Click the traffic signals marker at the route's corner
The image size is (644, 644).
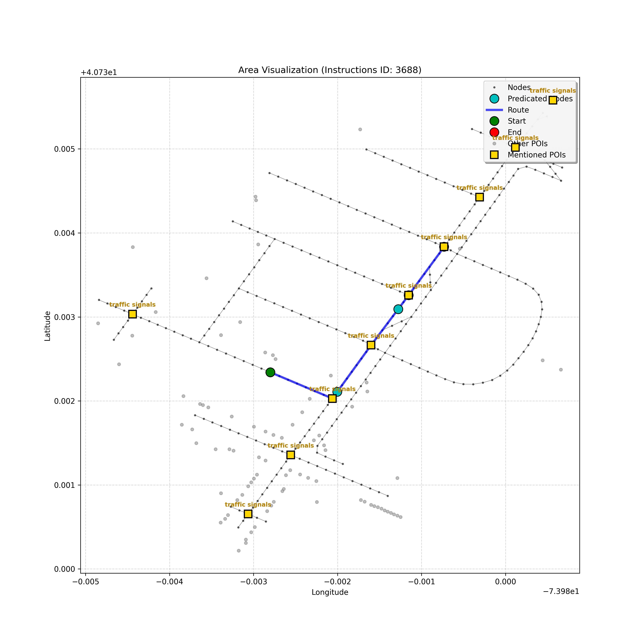[332, 398]
